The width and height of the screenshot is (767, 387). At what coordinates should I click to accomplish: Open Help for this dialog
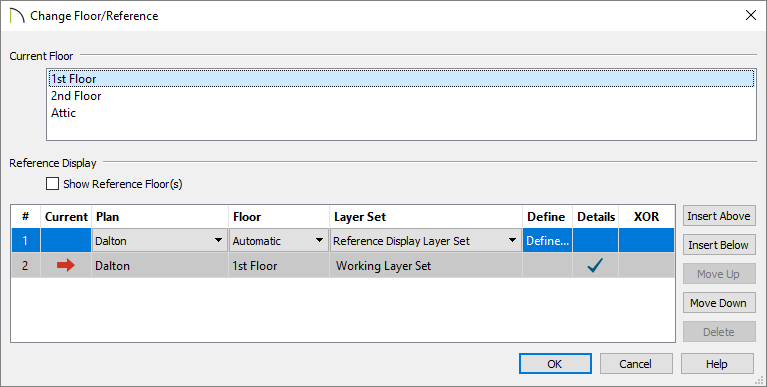tap(717, 364)
